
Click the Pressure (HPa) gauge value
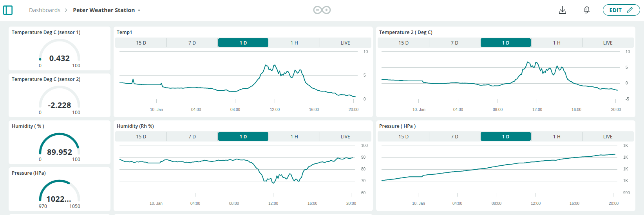pyautogui.click(x=59, y=199)
